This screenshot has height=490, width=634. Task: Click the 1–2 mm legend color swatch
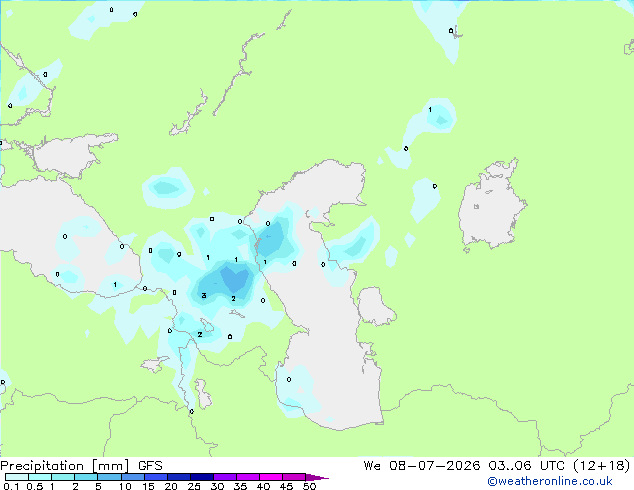coord(63,477)
